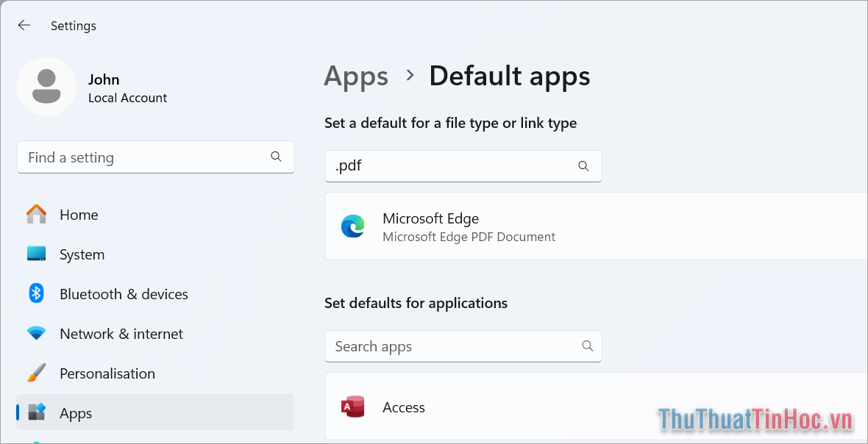Click the Personalisation brush icon

(x=36, y=373)
